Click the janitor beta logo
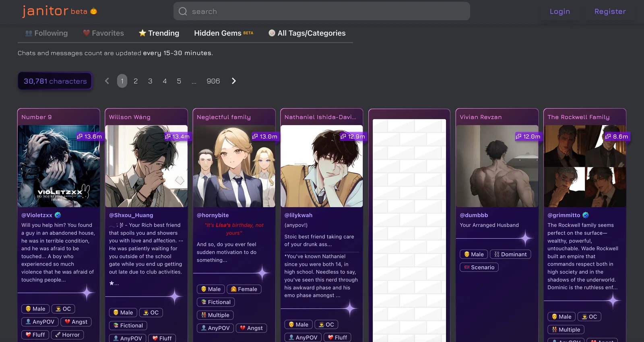This screenshot has height=342, width=644. click(x=59, y=11)
